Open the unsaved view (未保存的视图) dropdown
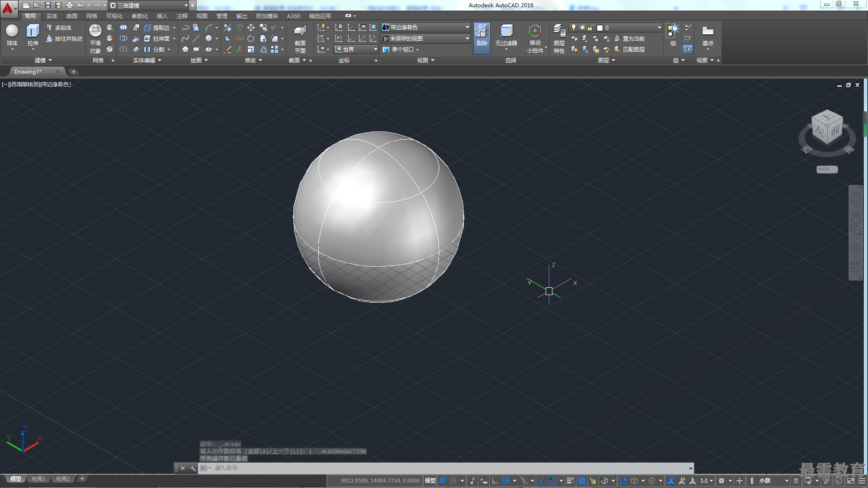868x488 pixels. click(x=426, y=39)
